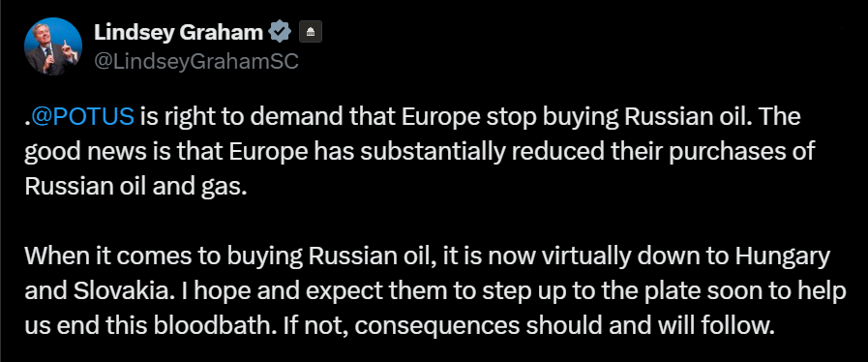
Task: Click the word "purchases" in the second line
Action: coord(725,153)
